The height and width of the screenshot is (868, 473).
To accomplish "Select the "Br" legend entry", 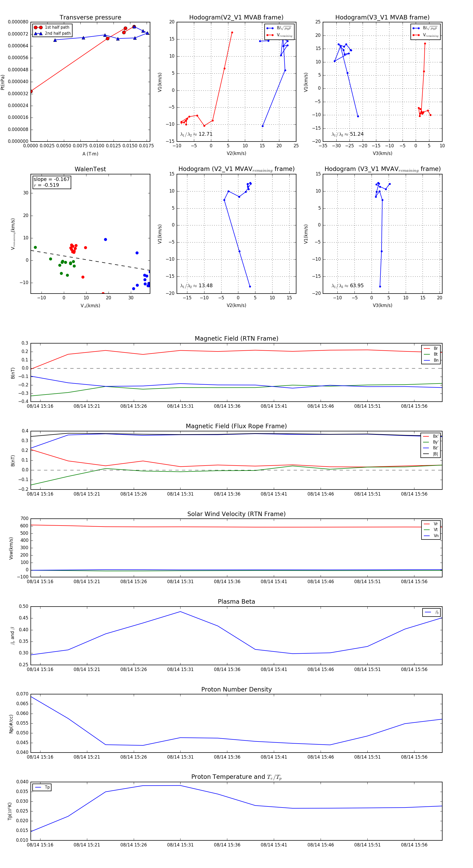I will (431, 349).
